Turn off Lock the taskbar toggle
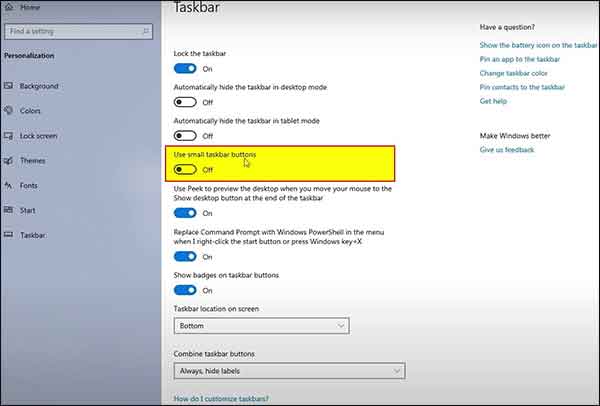Screen dimensions: 600x406 tap(185, 68)
